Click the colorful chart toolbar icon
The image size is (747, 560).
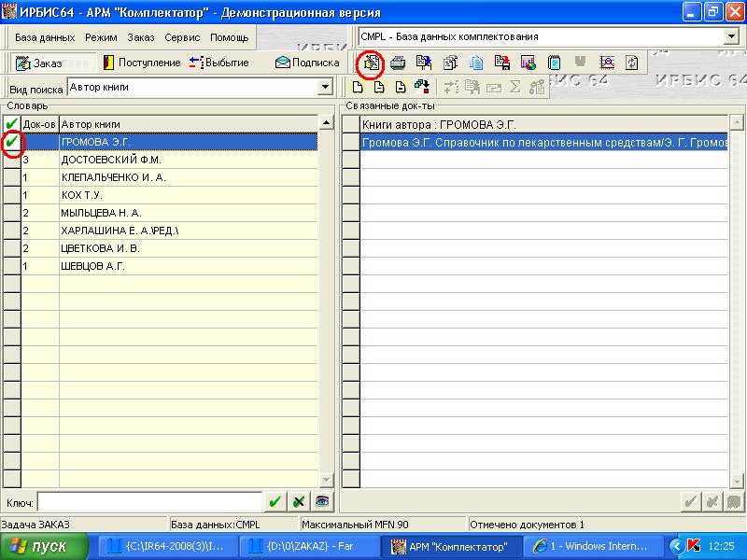(x=529, y=63)
